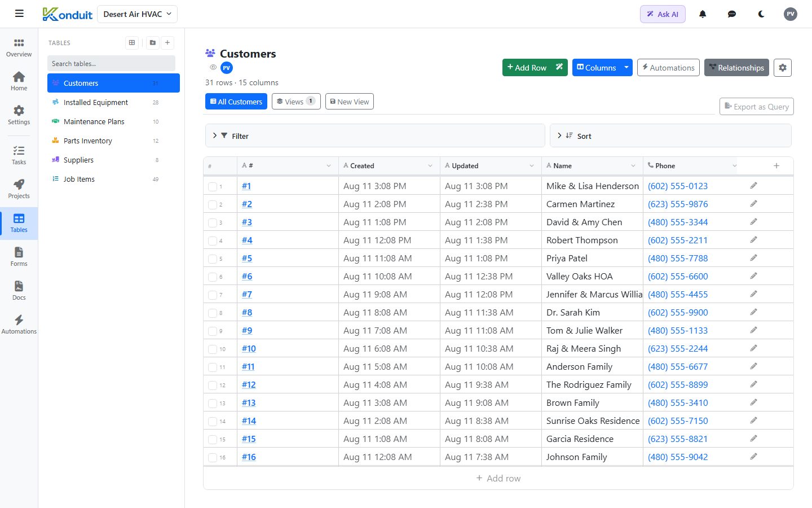Open notifications bell
This screenshot has width=812, height=508.
(x=703, y=14)
